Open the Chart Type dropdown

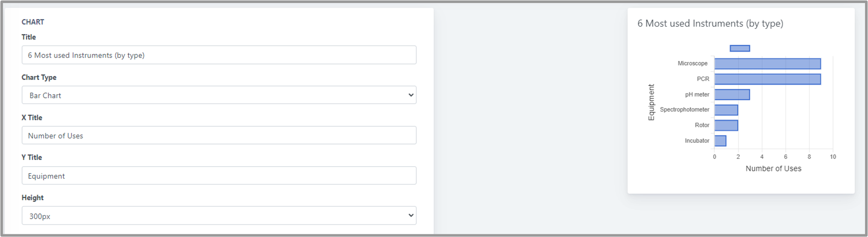coord(219,95)
